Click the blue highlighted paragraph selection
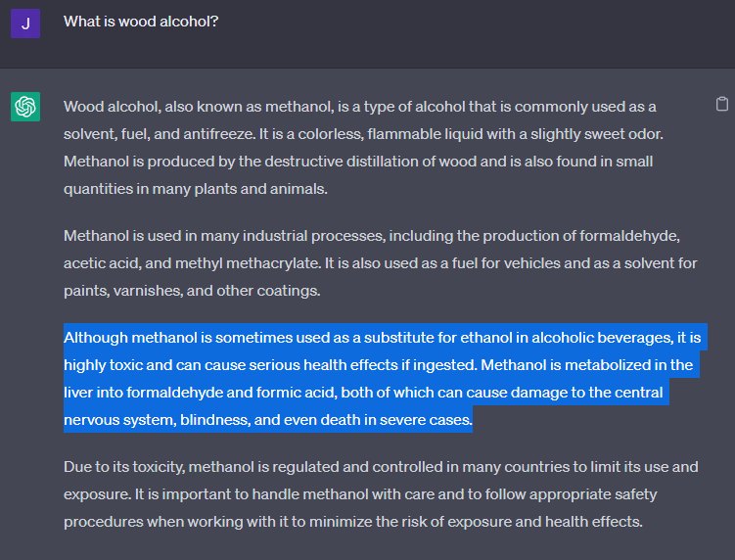This screenshot has width=735, height=560. coord(382,378)
